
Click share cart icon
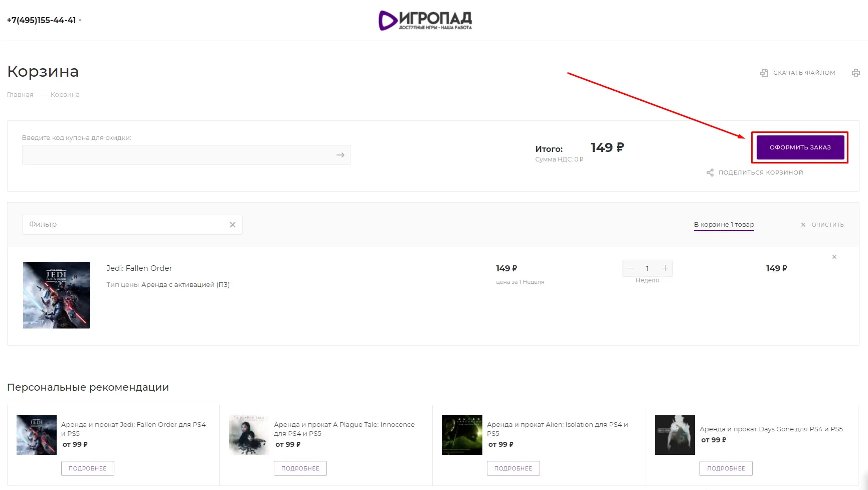[710, 173]
